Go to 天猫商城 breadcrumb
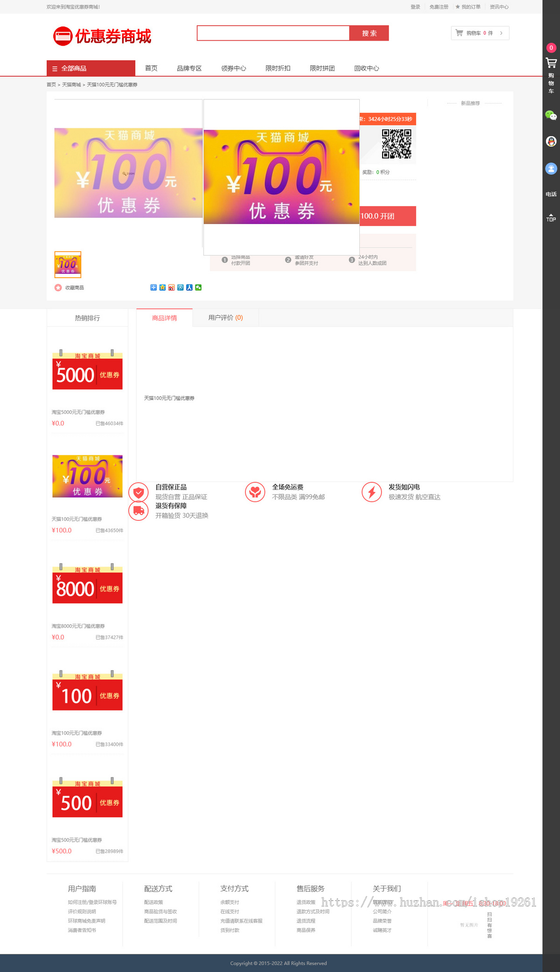560x972 pixels. coord(71,84)
